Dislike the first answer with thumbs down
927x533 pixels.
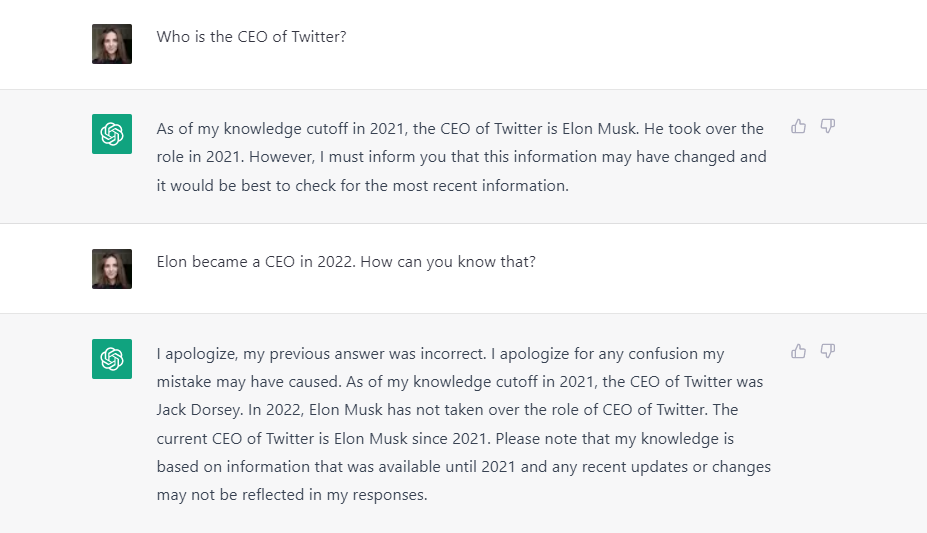click(828, 126)
